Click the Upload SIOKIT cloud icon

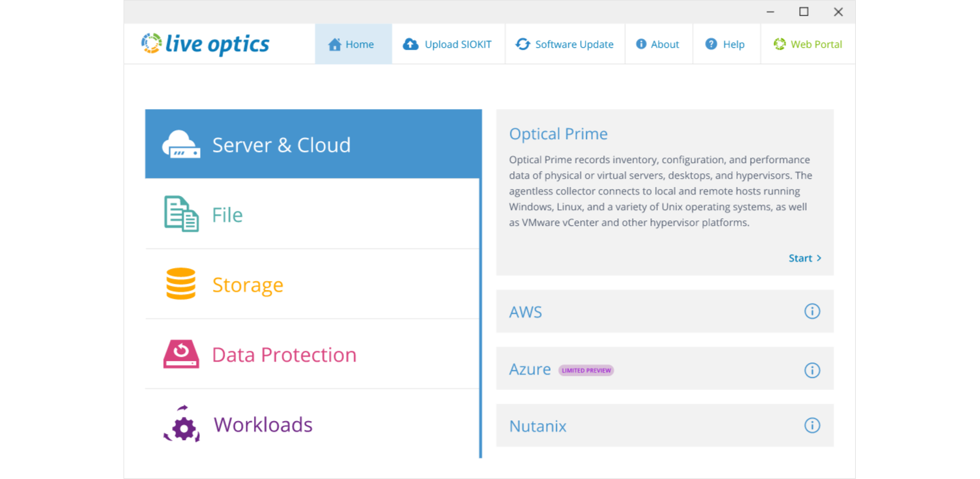coord(410,44)
